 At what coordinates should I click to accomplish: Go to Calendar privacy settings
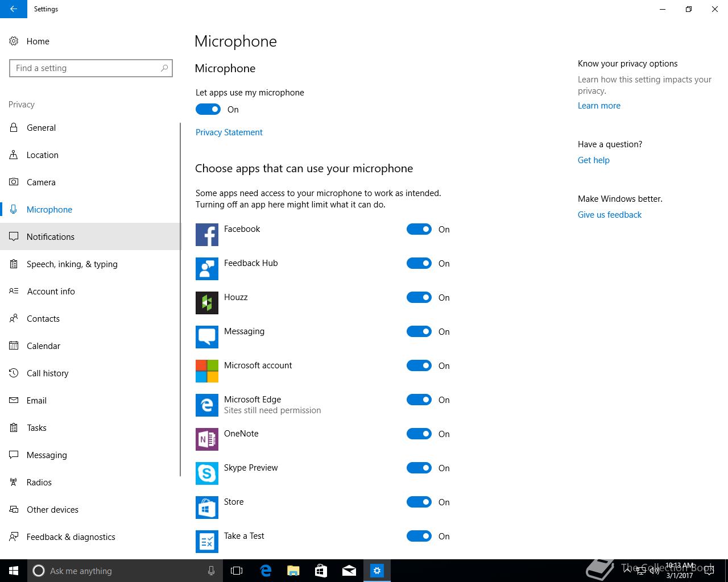90,346
